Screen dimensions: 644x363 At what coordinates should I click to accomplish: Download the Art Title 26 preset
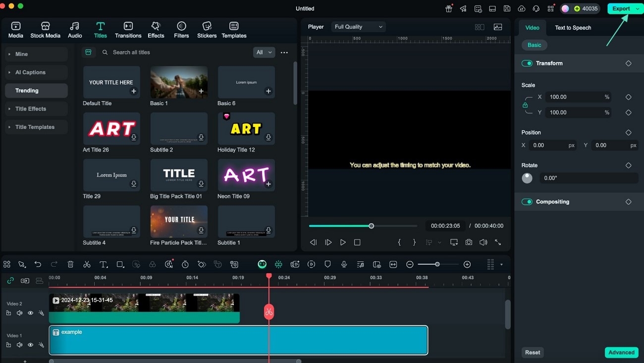[134, 137]
